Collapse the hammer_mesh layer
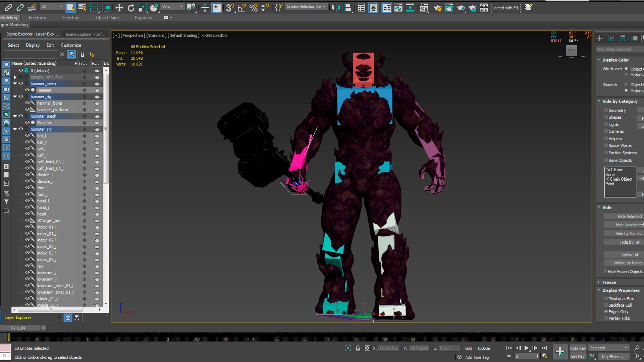Viewport: 644px width, 362px height. pos(15,83)
